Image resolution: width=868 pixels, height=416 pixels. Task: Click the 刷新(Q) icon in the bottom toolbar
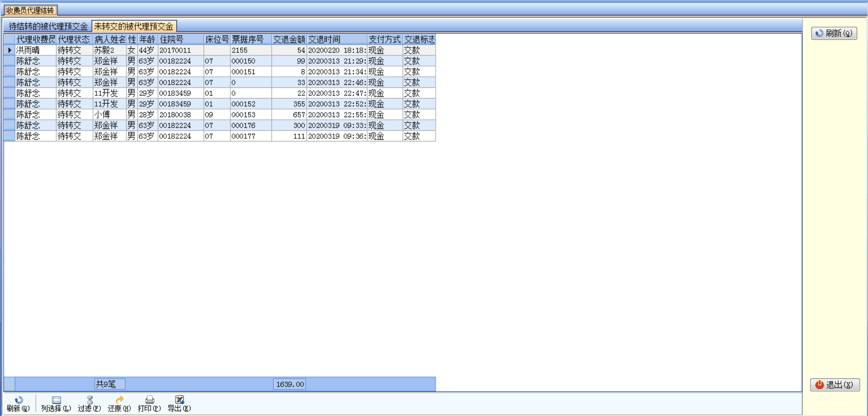click(x=18, y=404)
